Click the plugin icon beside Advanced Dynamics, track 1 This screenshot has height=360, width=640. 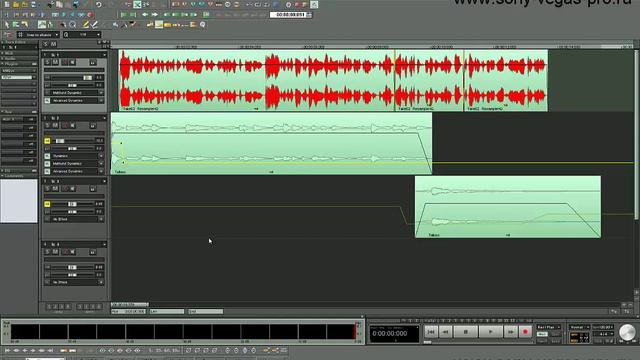click(x=47, y=100)
